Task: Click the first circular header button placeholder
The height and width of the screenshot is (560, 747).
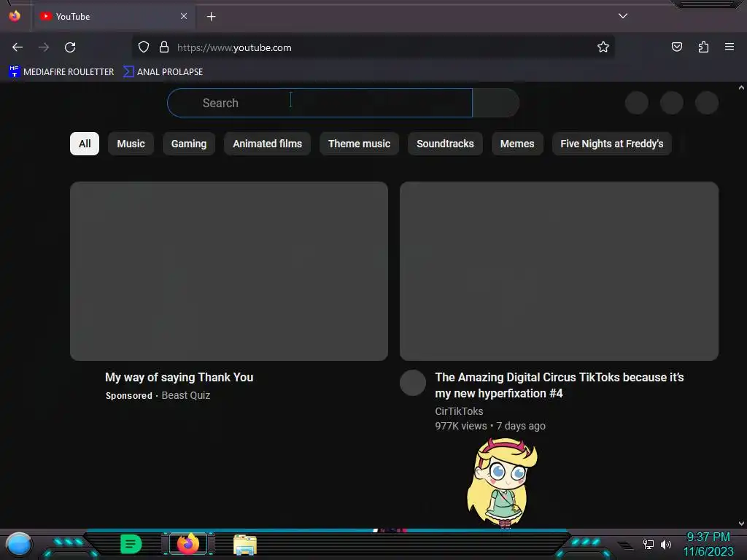Action: [x=636, y=103]
